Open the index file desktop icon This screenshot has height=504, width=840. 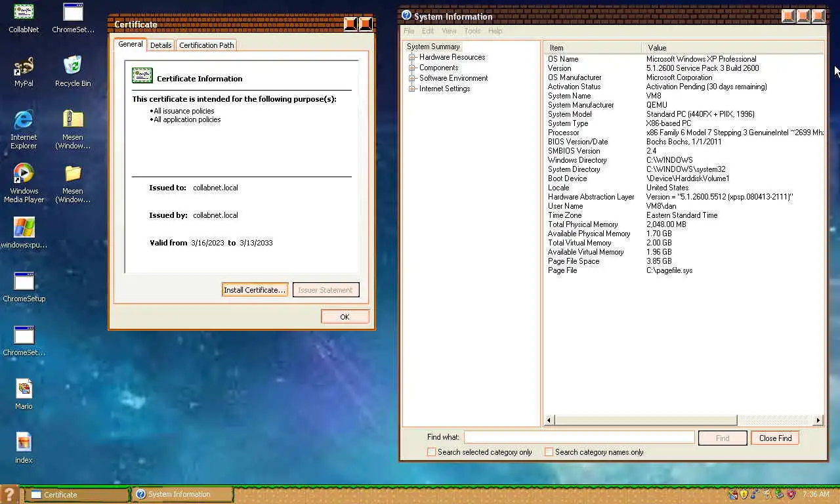point(24,448)
